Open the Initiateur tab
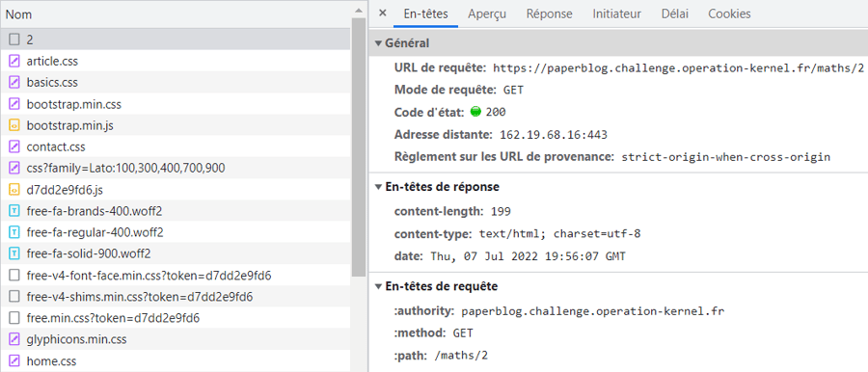The image size is (868, 372). pyautogui.click(x=616, y=13)
